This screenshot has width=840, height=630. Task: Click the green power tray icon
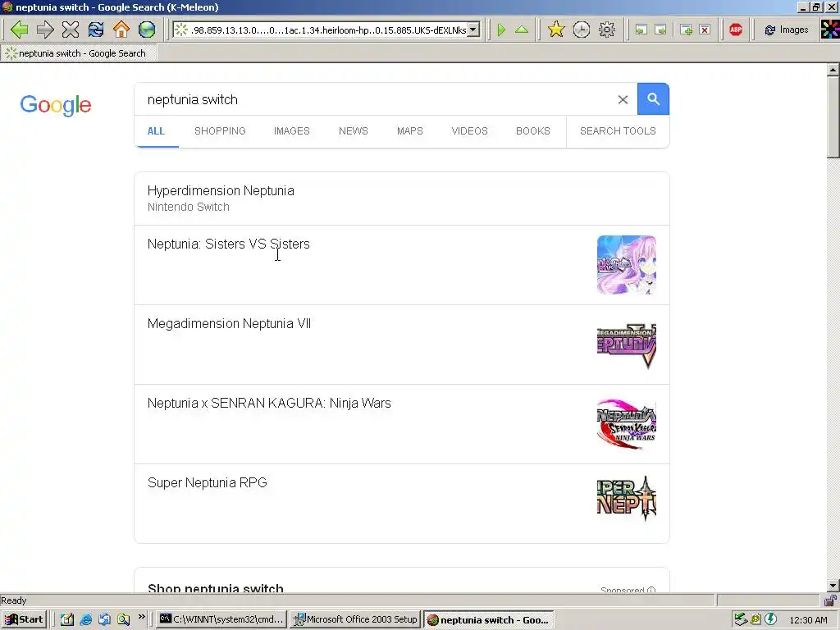pyautogui.click(x=770, y=619)
